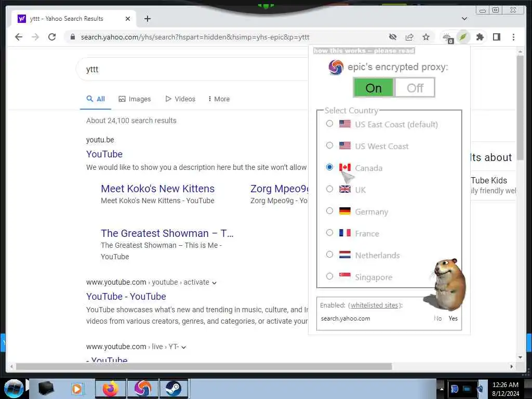Click the browser back arrow

coord(19,37)
